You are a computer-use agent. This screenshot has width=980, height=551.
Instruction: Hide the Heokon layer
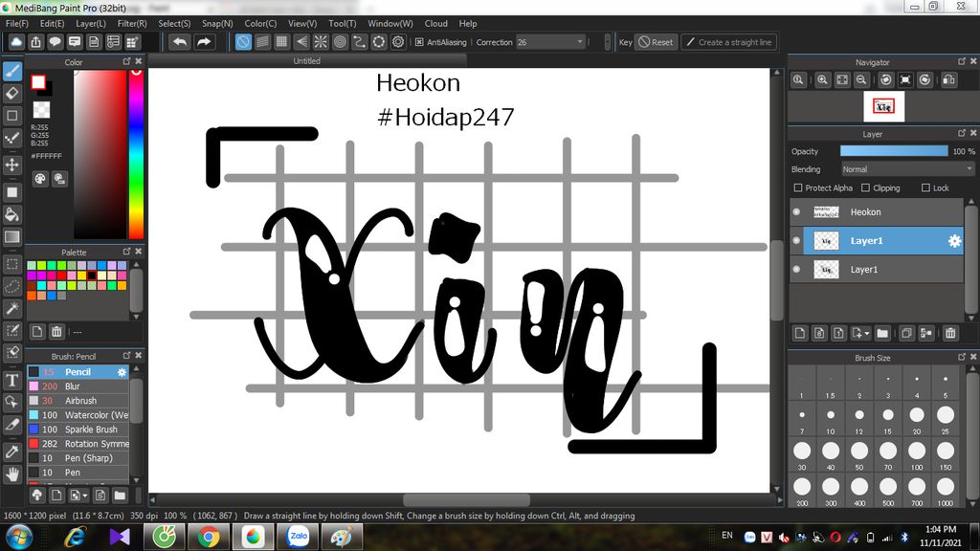tap(796, 211)
